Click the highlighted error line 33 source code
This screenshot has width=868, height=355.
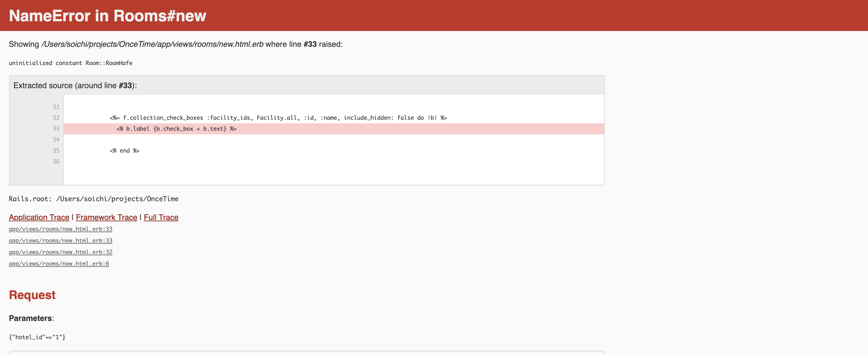(176, 129)
